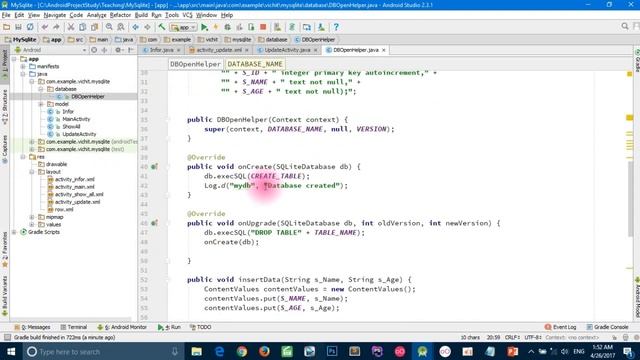This screenshot has width=640, height=360.
Task: Click the project panel settings gear icon
Action: click(x=118, y=50)
